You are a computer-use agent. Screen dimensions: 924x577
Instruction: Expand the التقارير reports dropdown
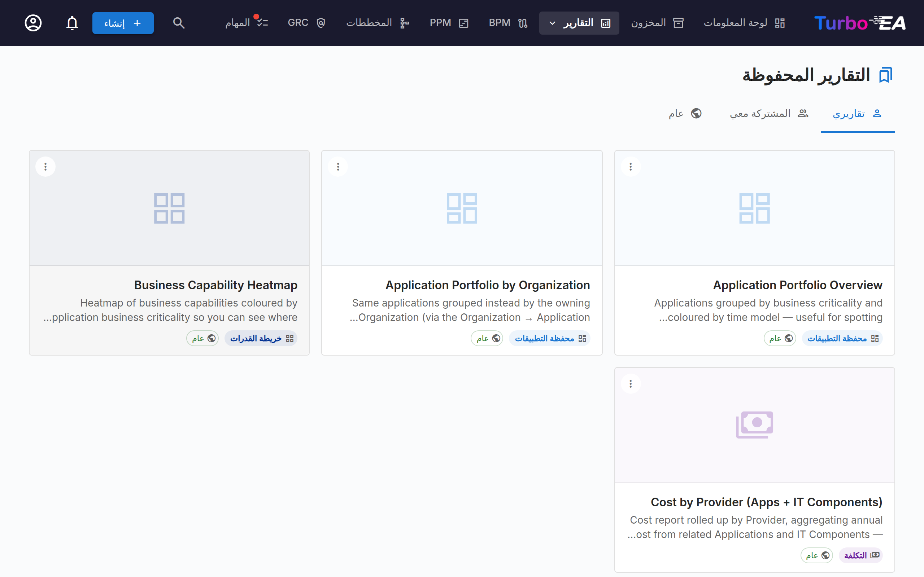tap(579, 23)
